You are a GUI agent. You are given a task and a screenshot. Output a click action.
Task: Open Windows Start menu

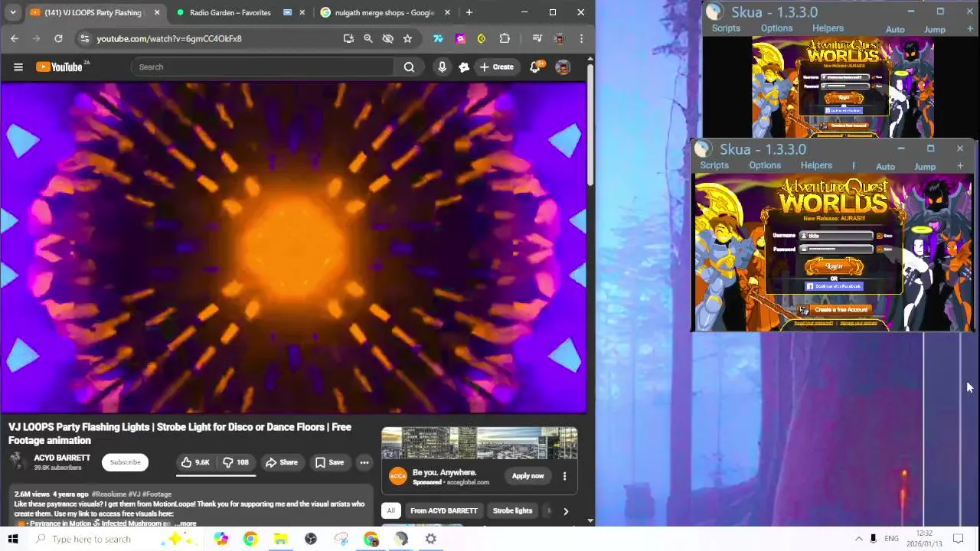click(x=13, y=539)
